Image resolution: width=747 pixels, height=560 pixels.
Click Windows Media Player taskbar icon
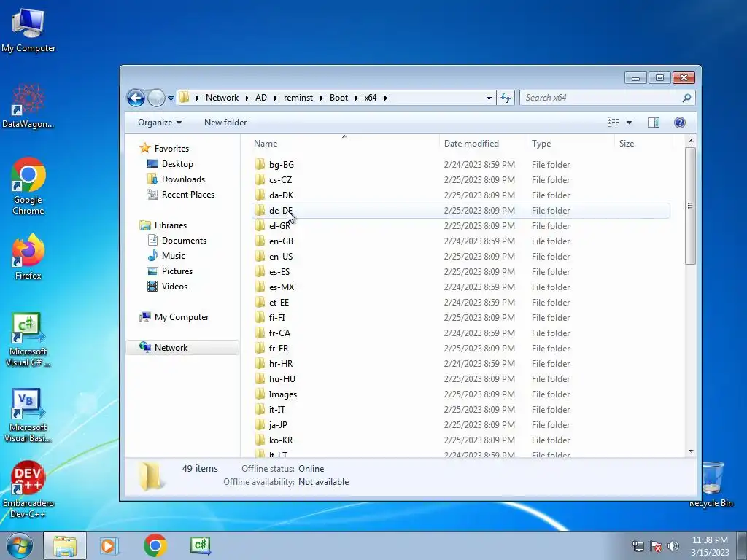(x=109, y=545)
